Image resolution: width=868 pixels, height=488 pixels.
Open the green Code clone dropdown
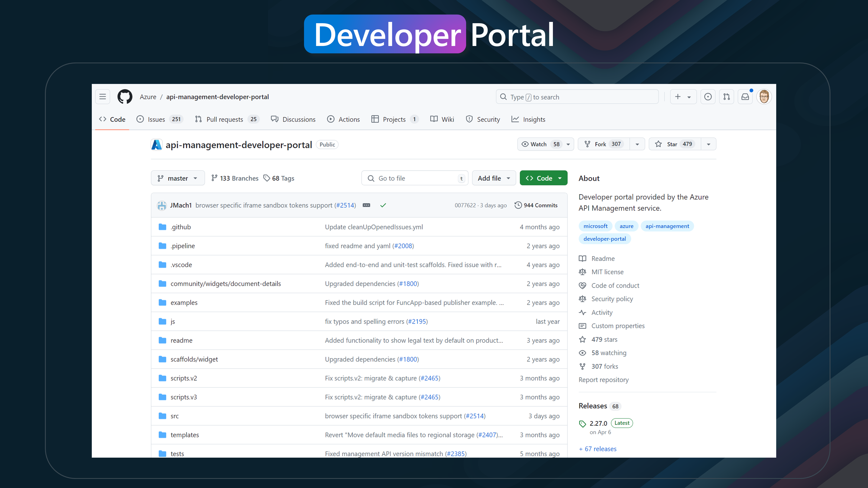[544, 178]
